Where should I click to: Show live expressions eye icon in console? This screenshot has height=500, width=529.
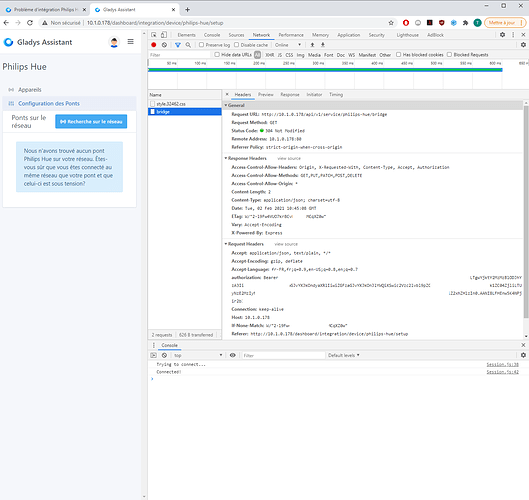[232, 355]
